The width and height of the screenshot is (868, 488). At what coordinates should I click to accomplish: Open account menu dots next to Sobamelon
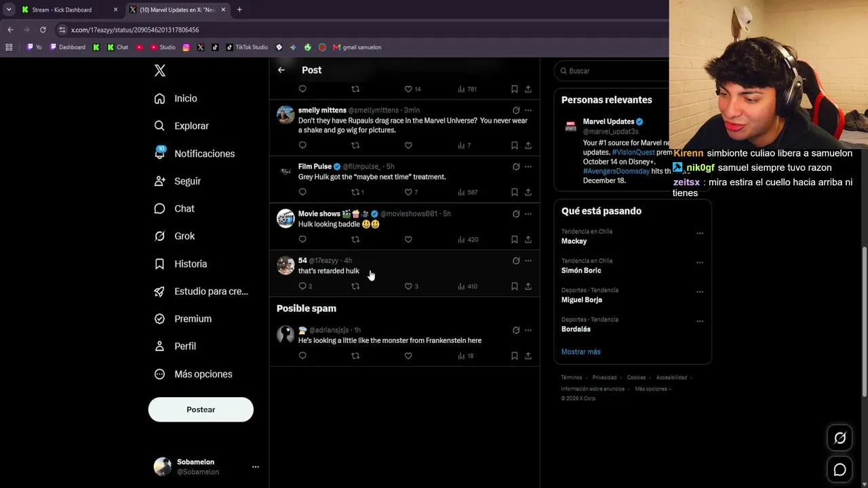(255, 467)
